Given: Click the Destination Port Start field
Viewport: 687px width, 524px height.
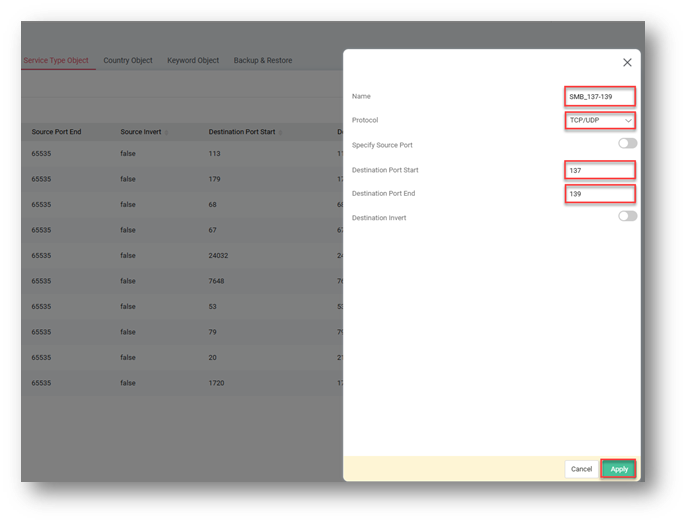Looking at the screenshot, I should pyautogui.click(x=600, y=170).
